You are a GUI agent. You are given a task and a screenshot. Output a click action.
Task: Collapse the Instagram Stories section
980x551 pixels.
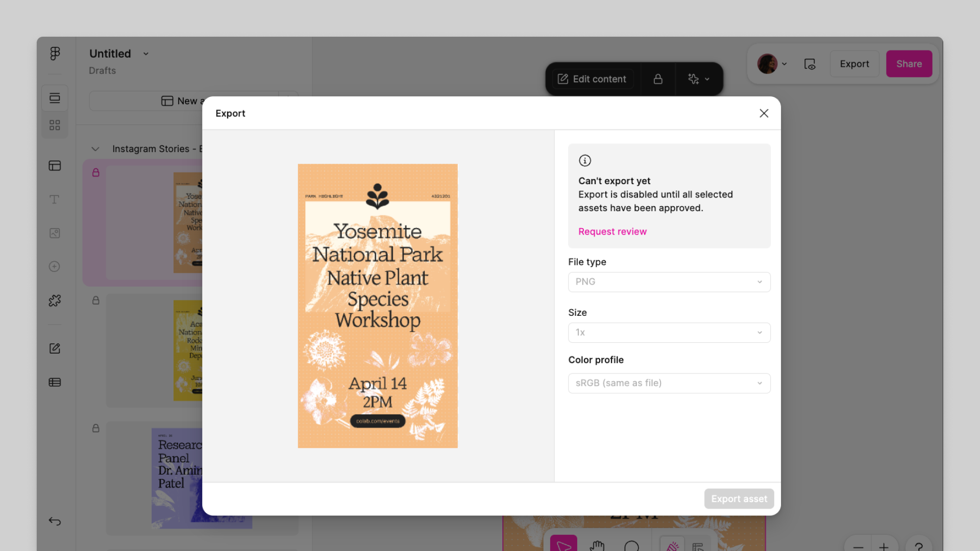pyautogui.click(x=95, y=149)
